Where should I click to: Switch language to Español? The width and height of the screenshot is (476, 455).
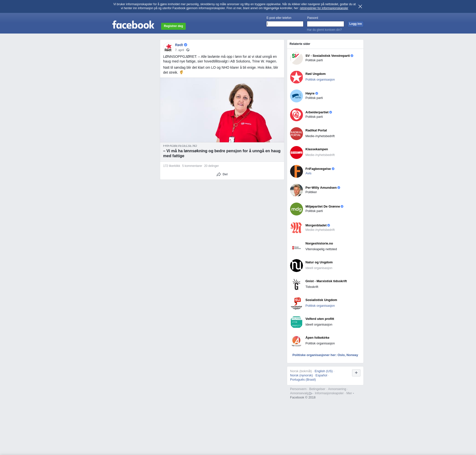coord(321,375)
